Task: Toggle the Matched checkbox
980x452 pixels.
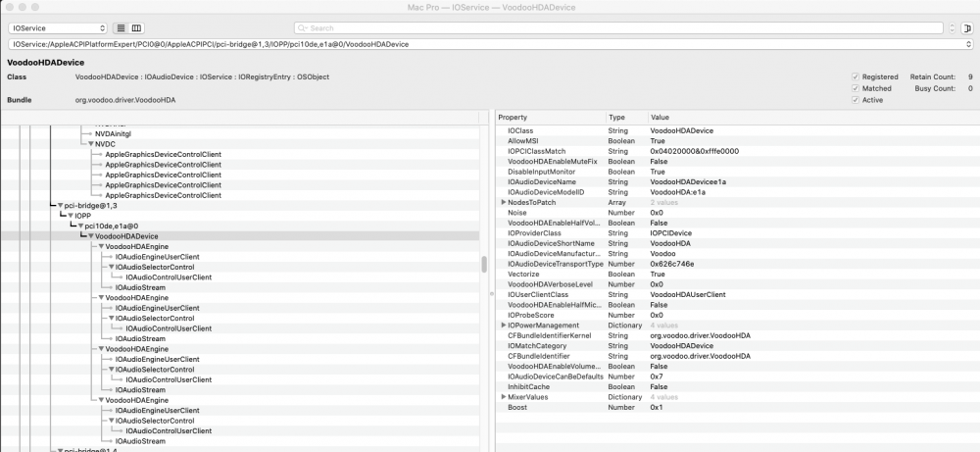Action: 855,89
